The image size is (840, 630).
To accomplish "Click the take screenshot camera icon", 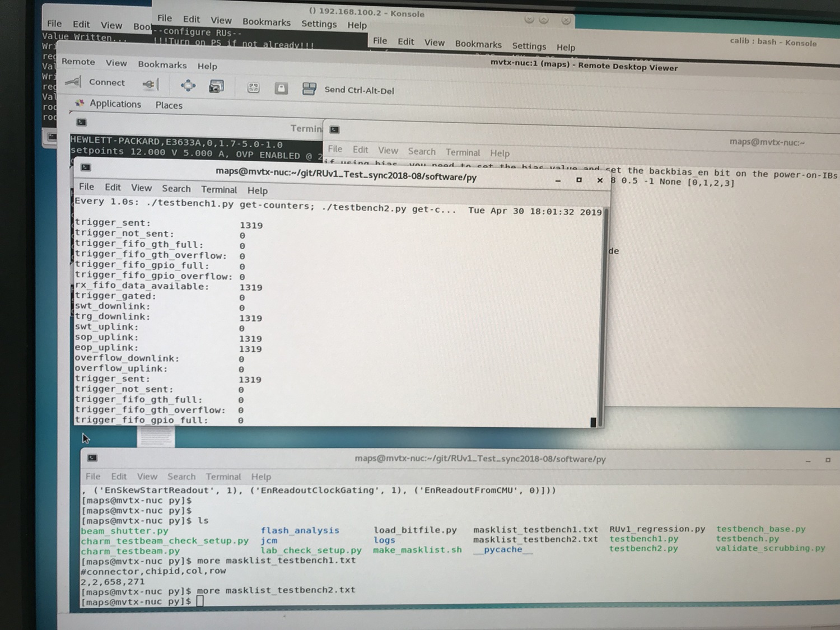I will (x=216, y=86).
